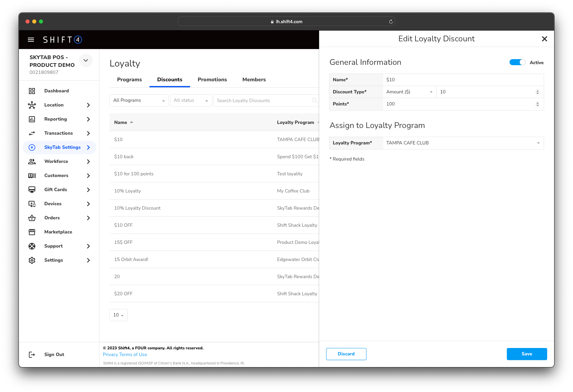The width and height of the screenshot is (573, 392).
Task: Open the Loyalty Program dropdown
Action: click(x=463, y=143)
